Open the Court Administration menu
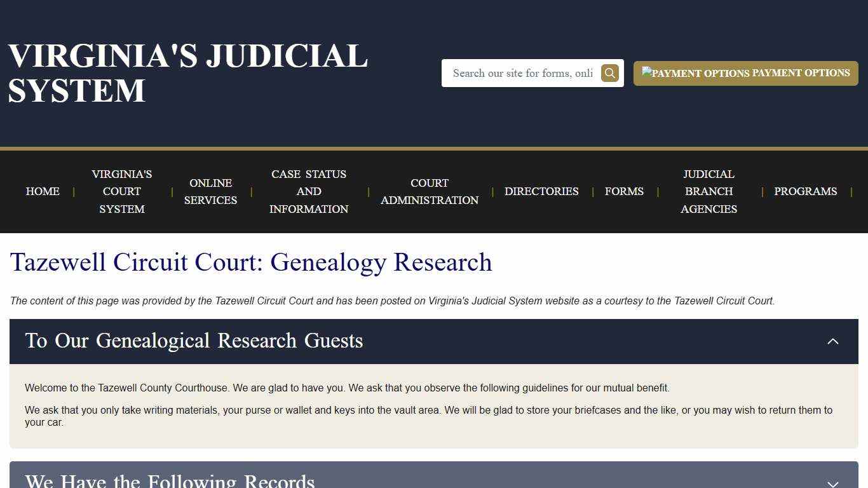 tap(430, 191)
